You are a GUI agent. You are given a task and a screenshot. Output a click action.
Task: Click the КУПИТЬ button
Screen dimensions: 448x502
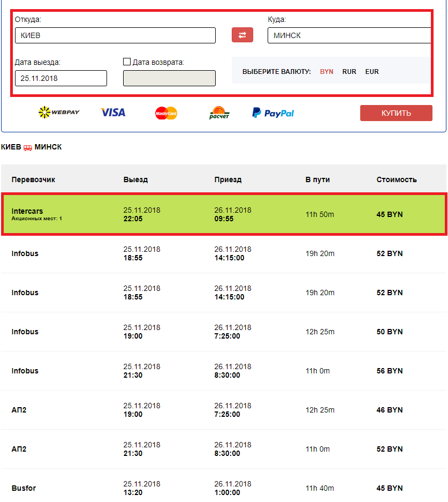pos(396,113)
